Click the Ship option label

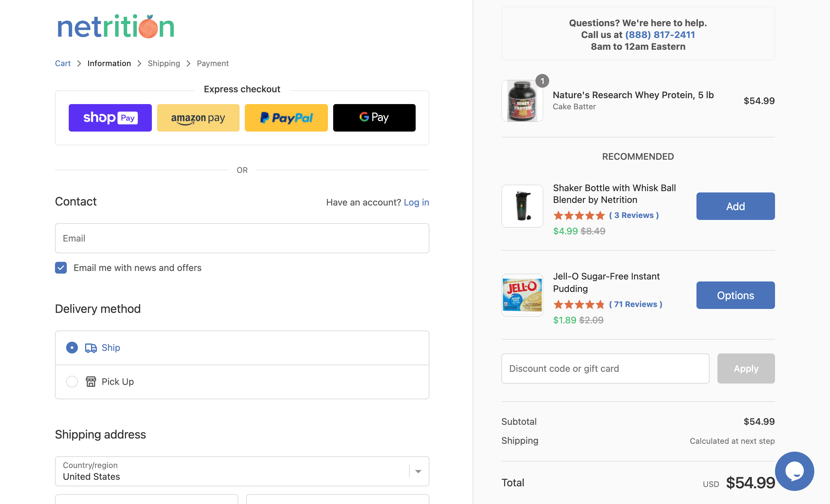[111, 348]
